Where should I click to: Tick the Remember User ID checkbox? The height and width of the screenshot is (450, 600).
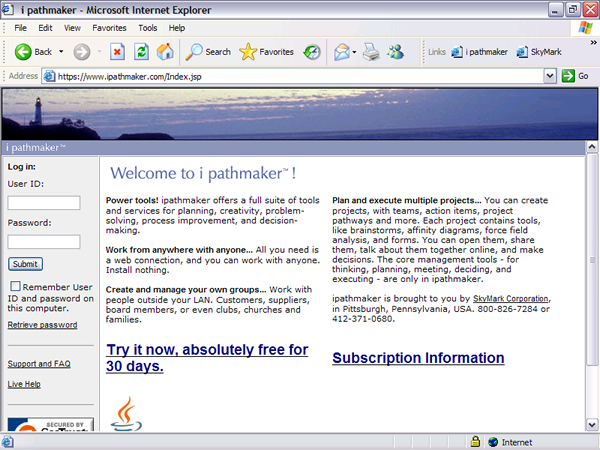(15, 286)
